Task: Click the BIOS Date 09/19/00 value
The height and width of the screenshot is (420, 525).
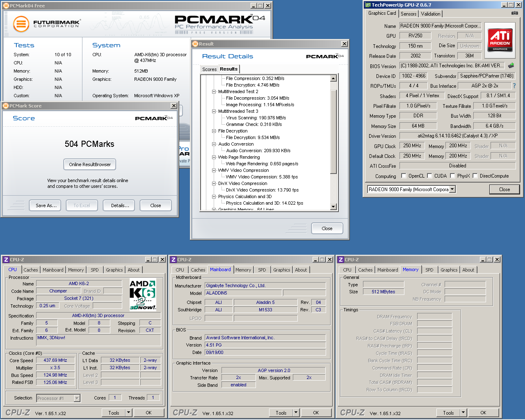Action: (265, 352)
